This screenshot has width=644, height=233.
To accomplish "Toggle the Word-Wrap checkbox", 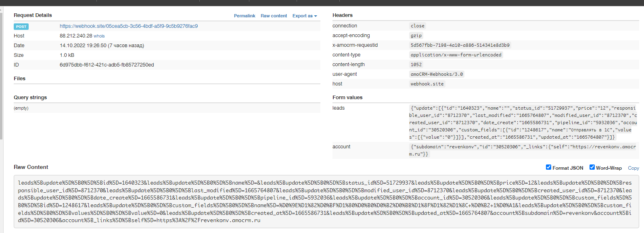I will tap(592, 167).
